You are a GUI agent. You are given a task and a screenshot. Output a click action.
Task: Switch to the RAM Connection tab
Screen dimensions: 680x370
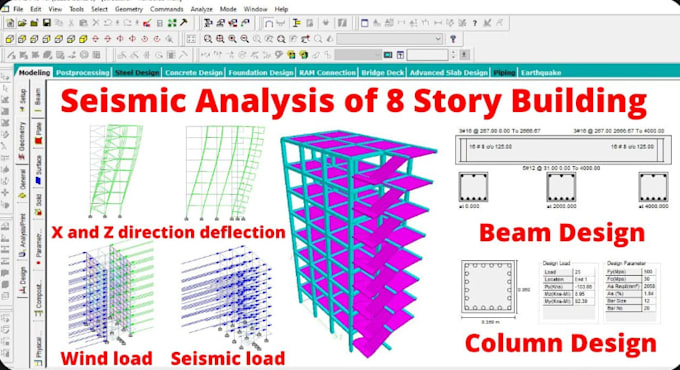click(x=327, y=72)
